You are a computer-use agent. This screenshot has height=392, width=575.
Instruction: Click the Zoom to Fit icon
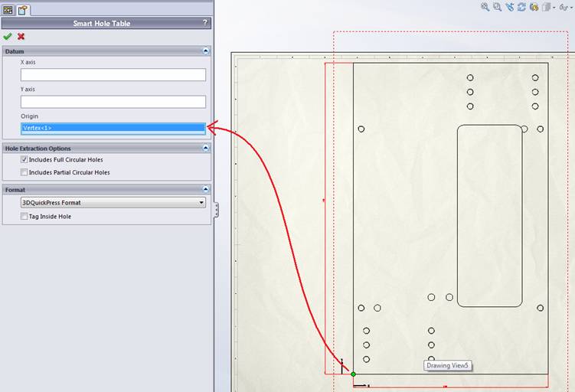point(485,7)
